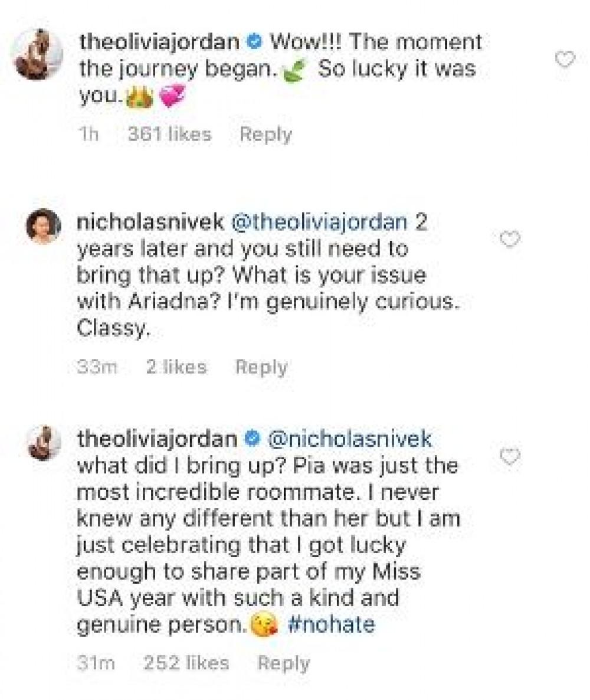This screenshot has height=700, width=590.
Task: Click the theoliviajordan username above "the journey began"
Action: 158,42
